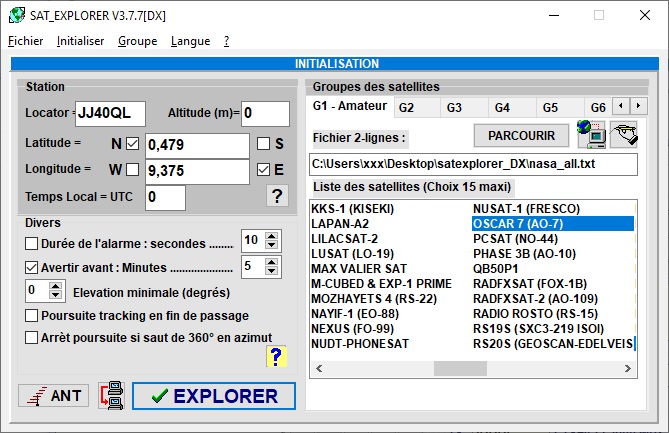Click the PARCOURIR browse button
This screenshot has height=433, width=669.
(x=521, y=136)
